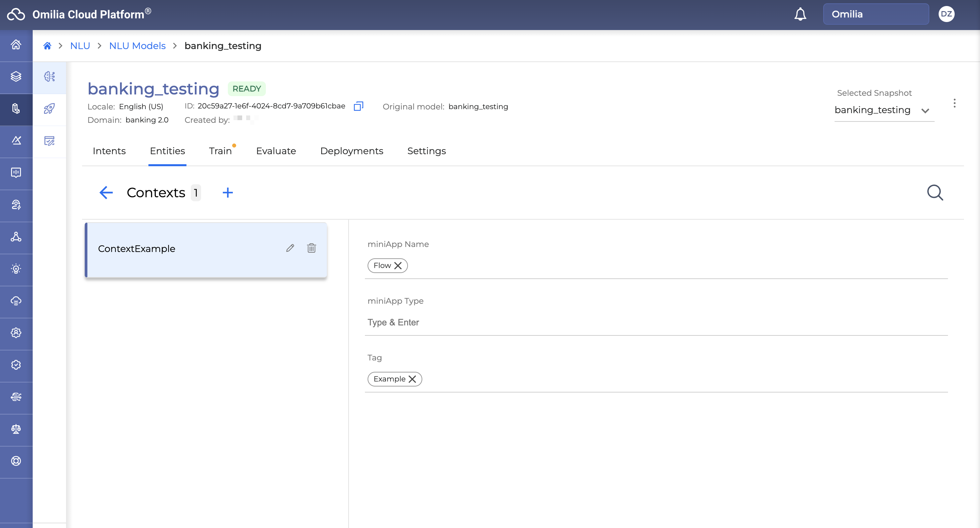Open the Evaluate tab
The width and height of the screenshot is (980, 528).
(x=276, y=151)
